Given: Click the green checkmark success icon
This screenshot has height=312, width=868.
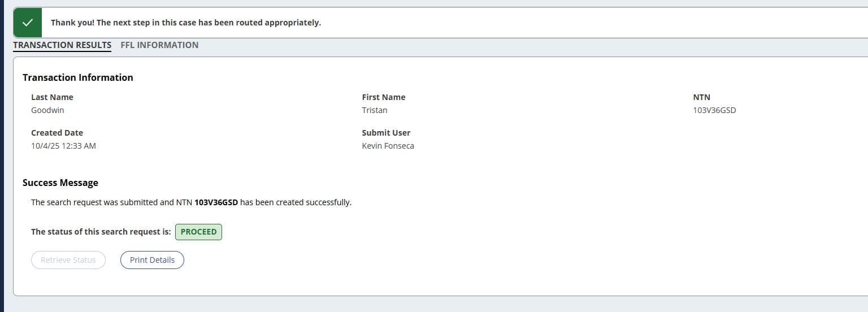Looking at the screenshot, I should click(27, 23).
